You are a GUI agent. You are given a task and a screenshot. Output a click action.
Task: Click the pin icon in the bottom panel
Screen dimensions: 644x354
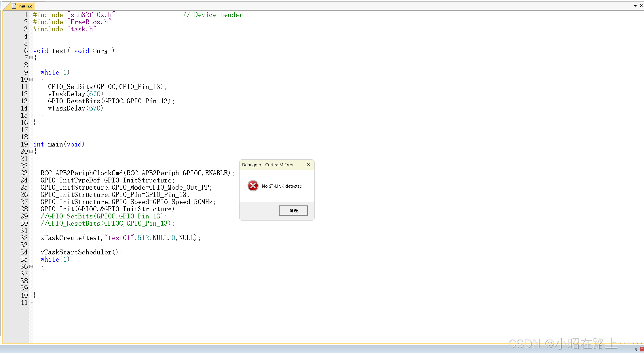click(x=636, y=349)
